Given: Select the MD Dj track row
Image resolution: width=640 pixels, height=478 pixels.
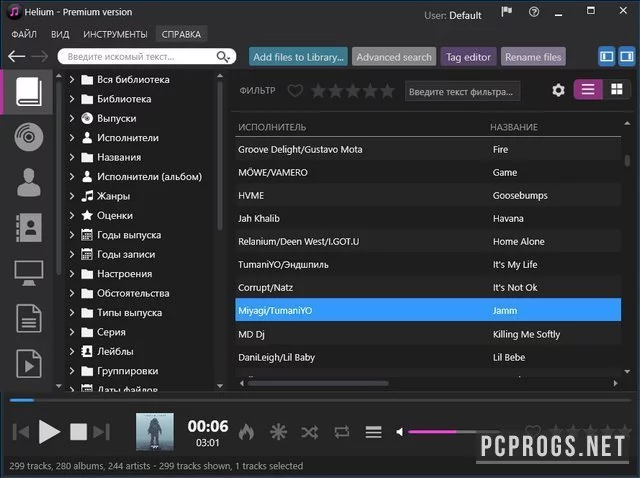Looking at the screenshot, I should pyautogui.click(x=428, y=334).
